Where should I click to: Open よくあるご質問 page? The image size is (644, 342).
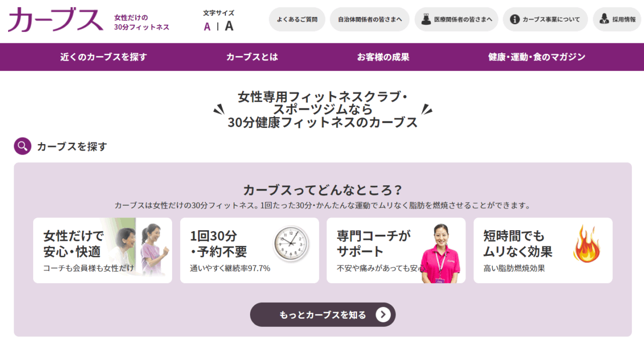point(297,20)
